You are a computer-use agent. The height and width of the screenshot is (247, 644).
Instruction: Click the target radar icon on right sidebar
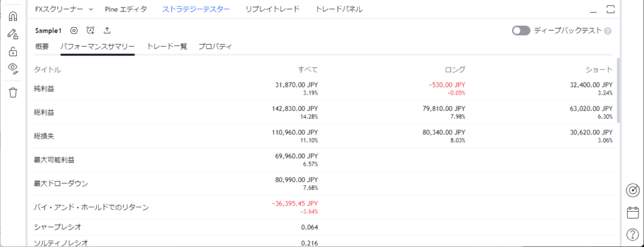(633, 190)
